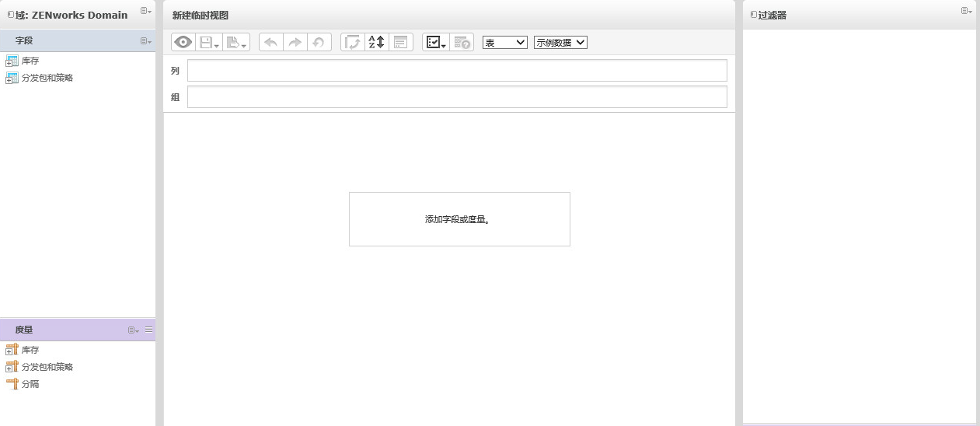Screen dimensions: 980x426
Task: Click the input controls icon
Action: (x=400, y=42)
